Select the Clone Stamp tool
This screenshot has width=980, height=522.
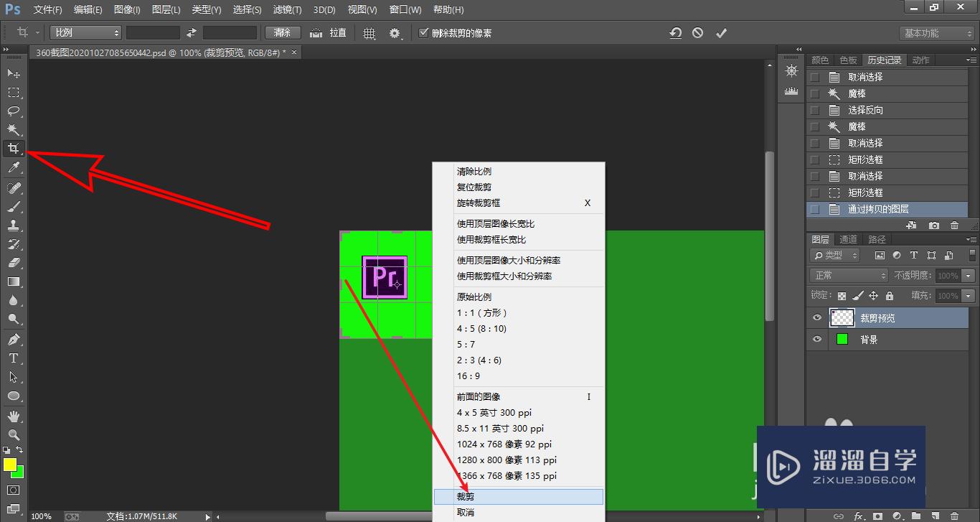14,225
